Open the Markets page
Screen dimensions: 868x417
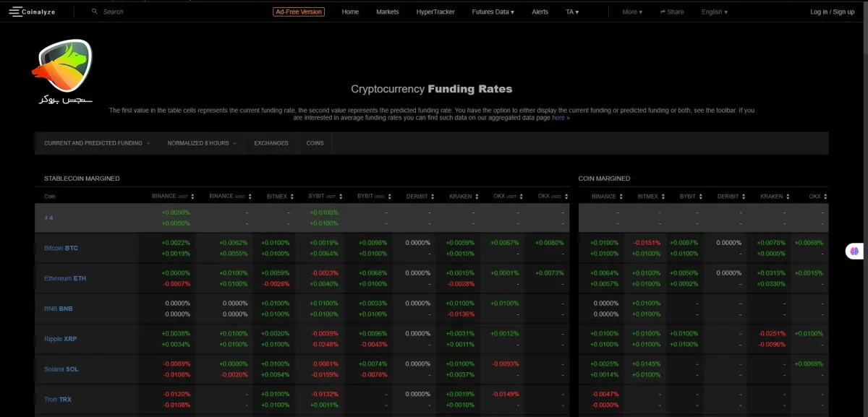[x=388, y=12]
